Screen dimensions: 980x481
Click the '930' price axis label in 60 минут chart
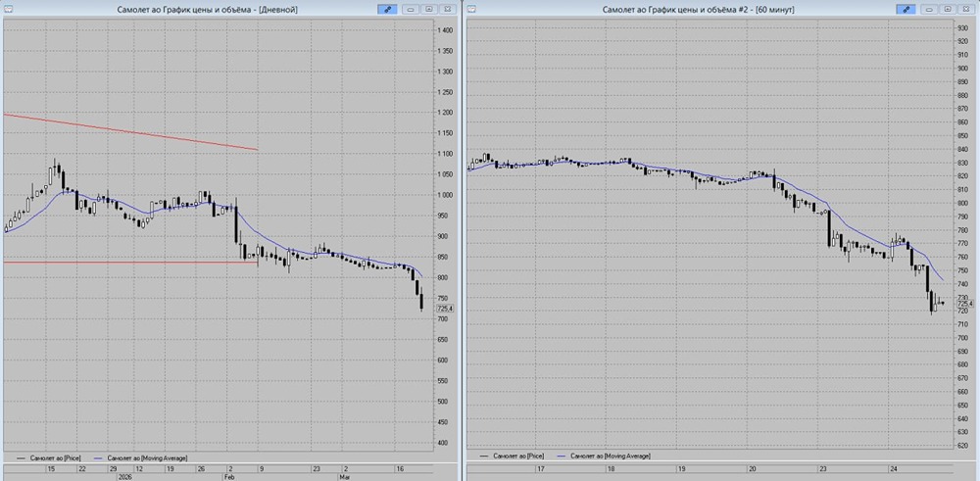pos(962,28)
